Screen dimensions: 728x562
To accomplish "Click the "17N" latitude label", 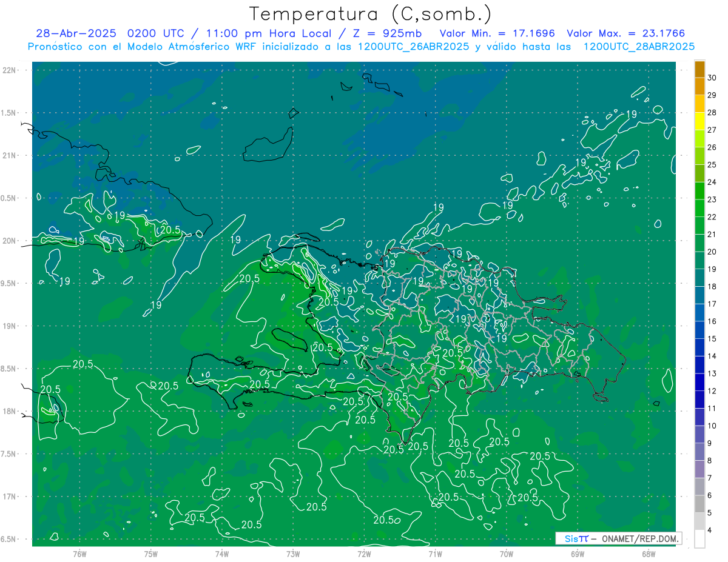I will (x=8, y=497).
